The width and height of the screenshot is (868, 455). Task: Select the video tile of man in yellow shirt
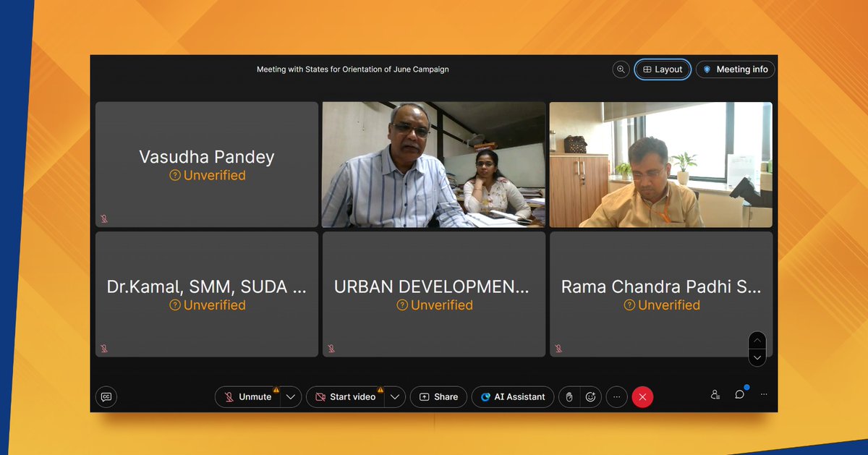[x=661, y=165]
